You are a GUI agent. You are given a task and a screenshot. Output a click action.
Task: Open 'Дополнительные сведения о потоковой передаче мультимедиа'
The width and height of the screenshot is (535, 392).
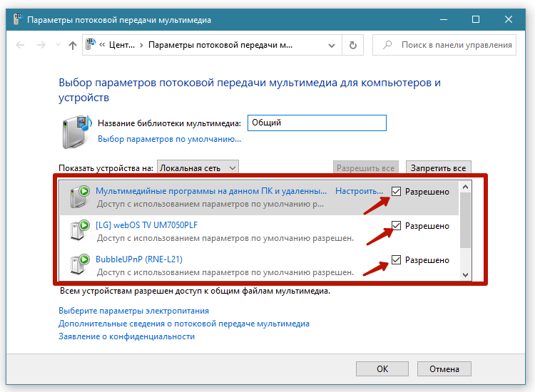click(184, 324)
